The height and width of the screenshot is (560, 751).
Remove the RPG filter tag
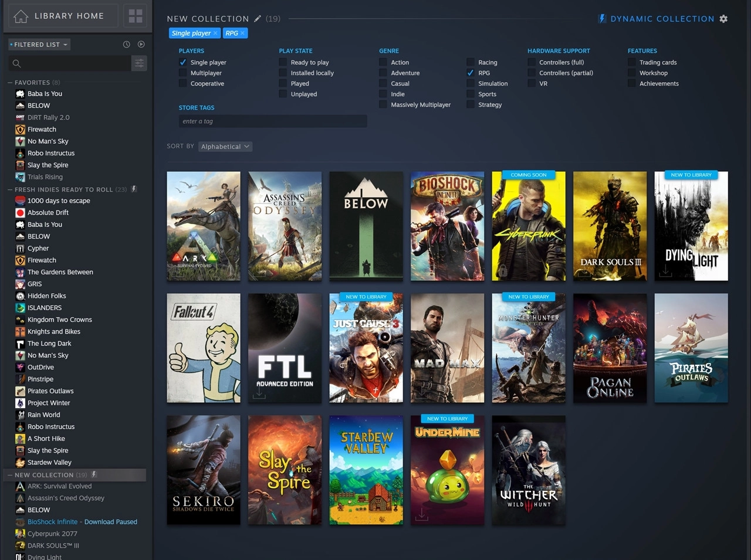click(x=242, y=33)
